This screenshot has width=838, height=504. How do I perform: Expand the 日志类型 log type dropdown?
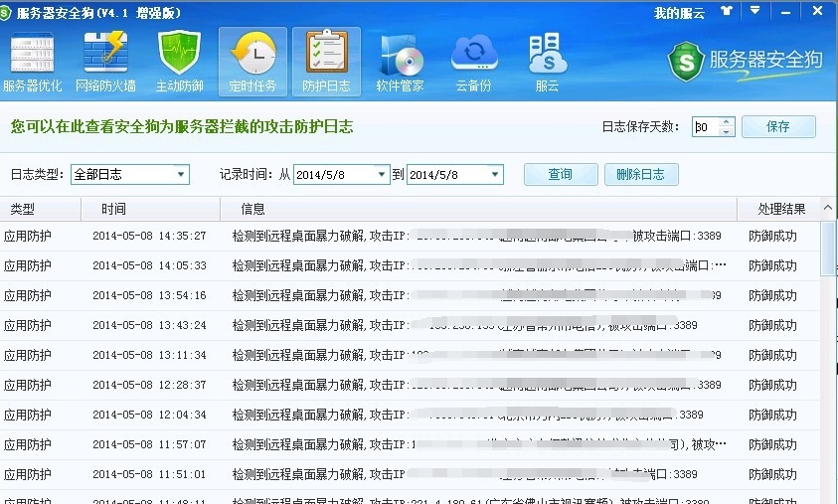coord(180,175)
